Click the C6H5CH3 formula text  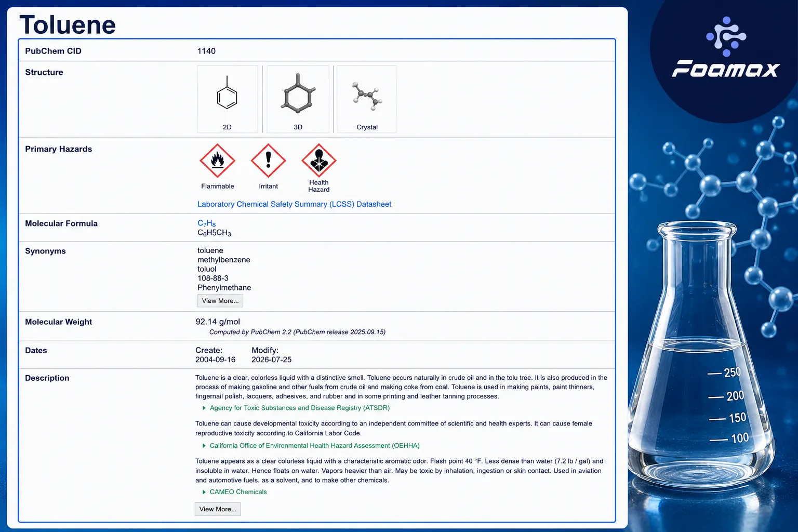214,233
